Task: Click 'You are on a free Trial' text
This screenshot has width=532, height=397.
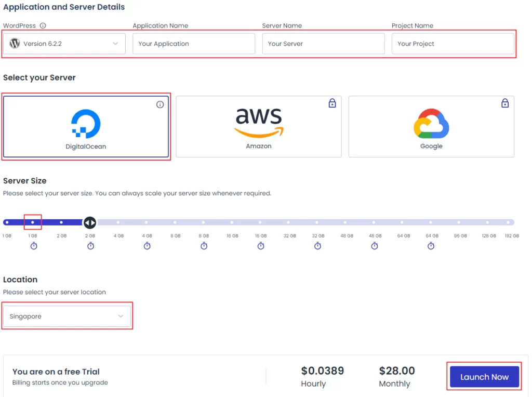Action: click(x=56, y=372)
